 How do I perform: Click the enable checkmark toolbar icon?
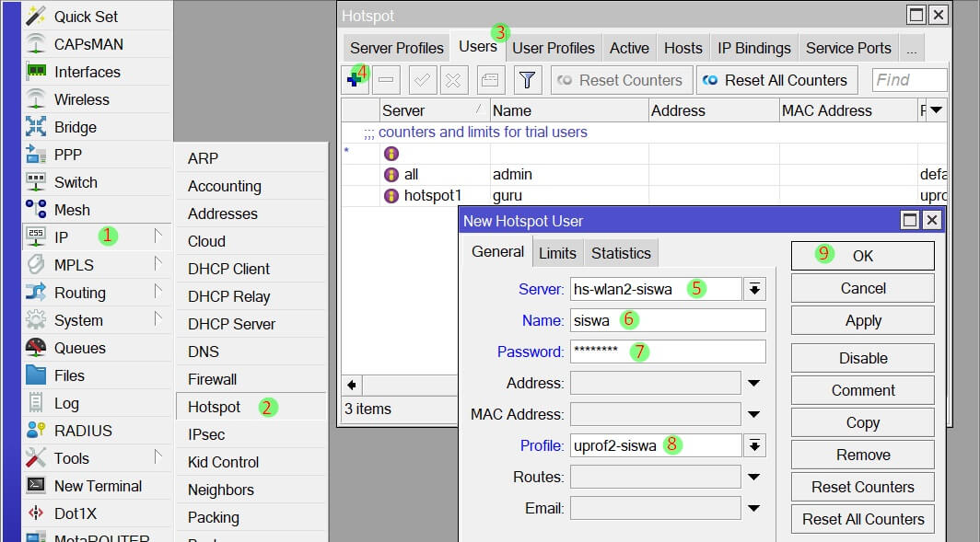tap(422, 80)
